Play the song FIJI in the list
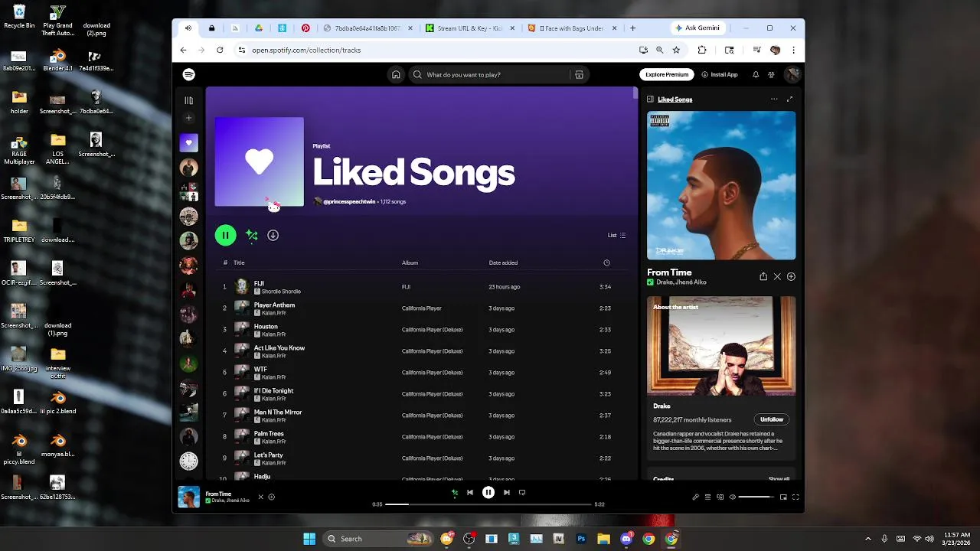The width and height of the screenshot is (980, 551). click(x=259, y=283)
